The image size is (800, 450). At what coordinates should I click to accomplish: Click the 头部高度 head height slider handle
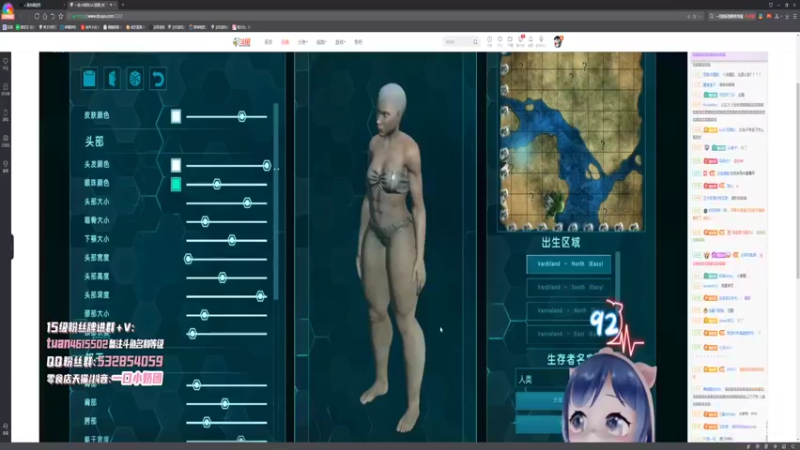tap(222, 278)
